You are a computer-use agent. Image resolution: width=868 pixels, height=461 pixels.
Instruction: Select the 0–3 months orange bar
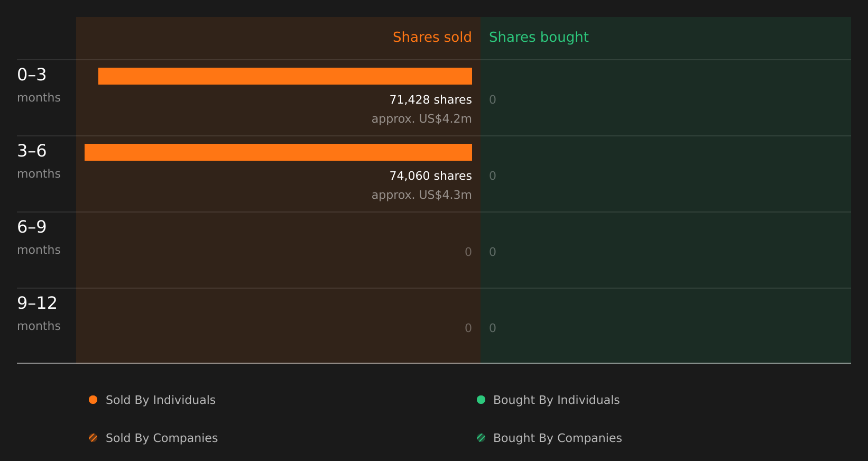point(285,76)
